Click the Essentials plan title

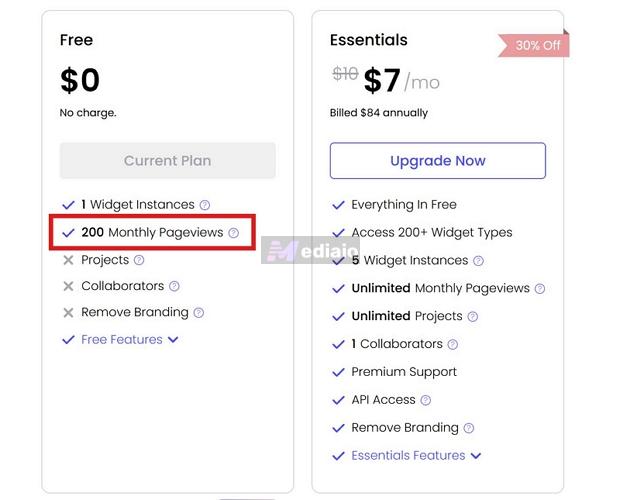tap(369, 40)
